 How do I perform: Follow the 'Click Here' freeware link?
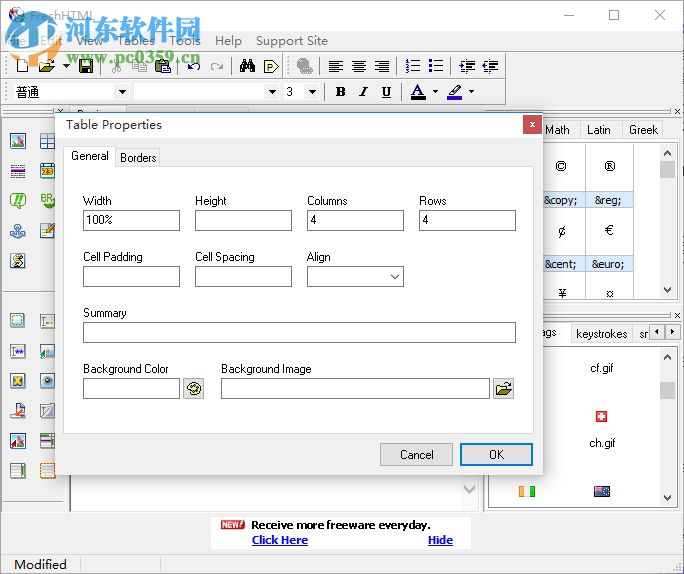coord(280,540)
